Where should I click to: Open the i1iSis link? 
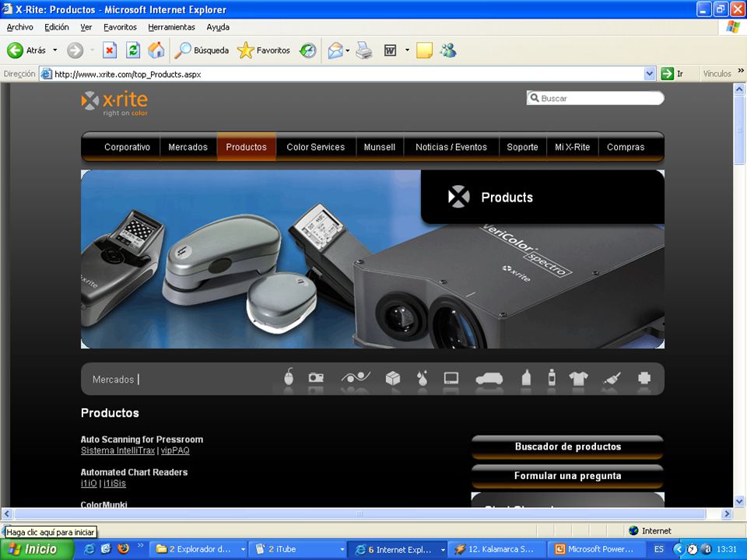(114, 483)
